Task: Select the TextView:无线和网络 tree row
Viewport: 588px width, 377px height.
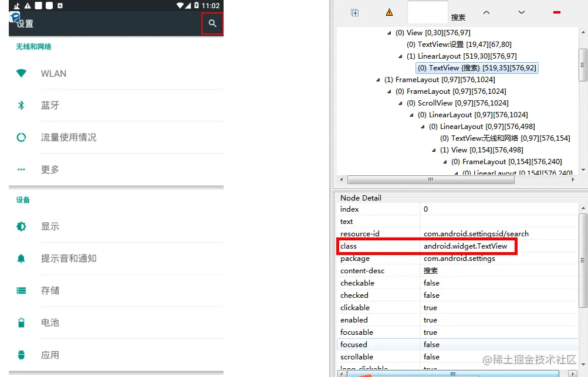Action: [505, 138]
